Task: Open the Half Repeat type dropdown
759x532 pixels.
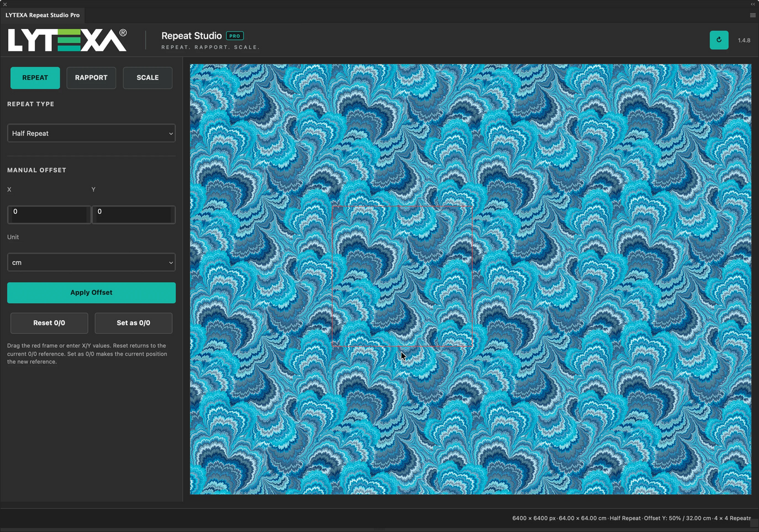Action: point(91,133)
